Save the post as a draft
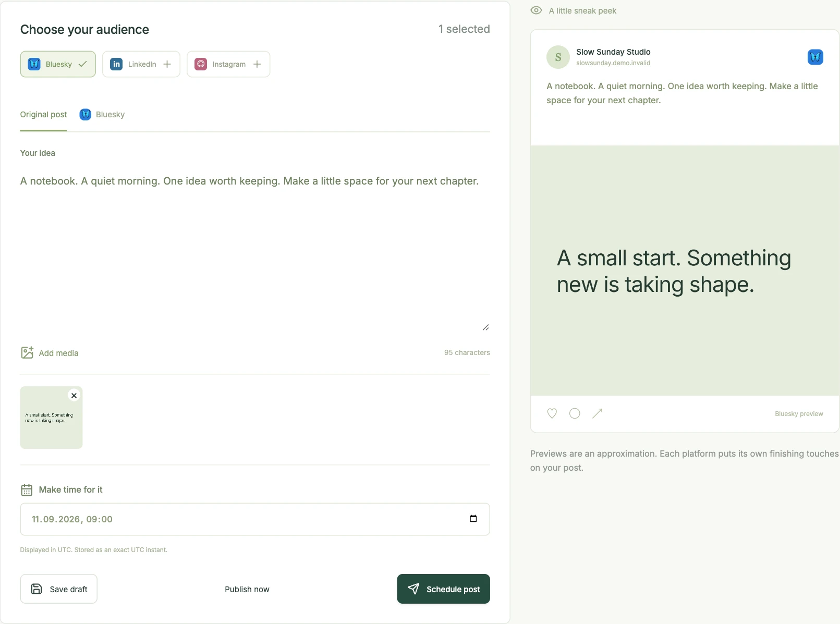The height and width of the screenshot is (624, 840). click(59, 589)
